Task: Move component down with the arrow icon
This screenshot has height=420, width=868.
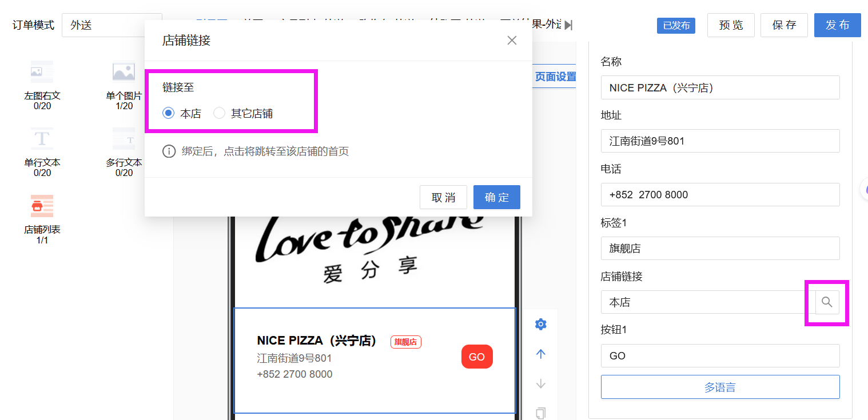Action: click(x=540, y=384)
